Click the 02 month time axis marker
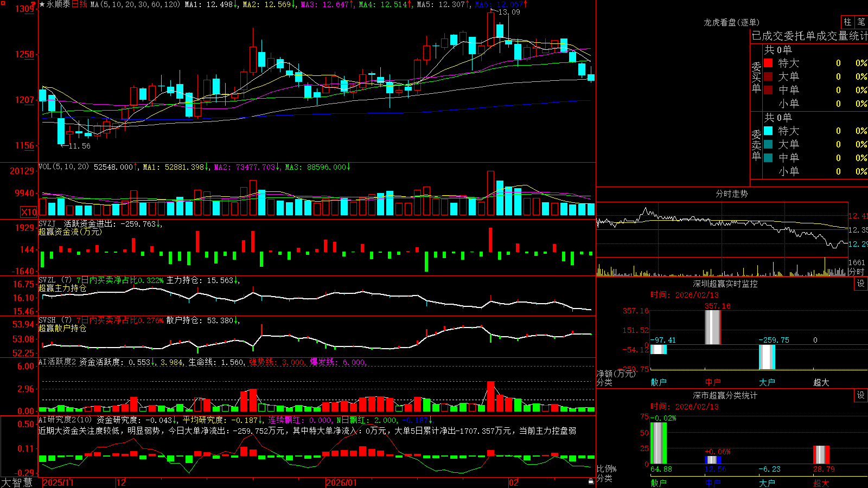This screenshot has height=488, width=868. coord(513,483)
